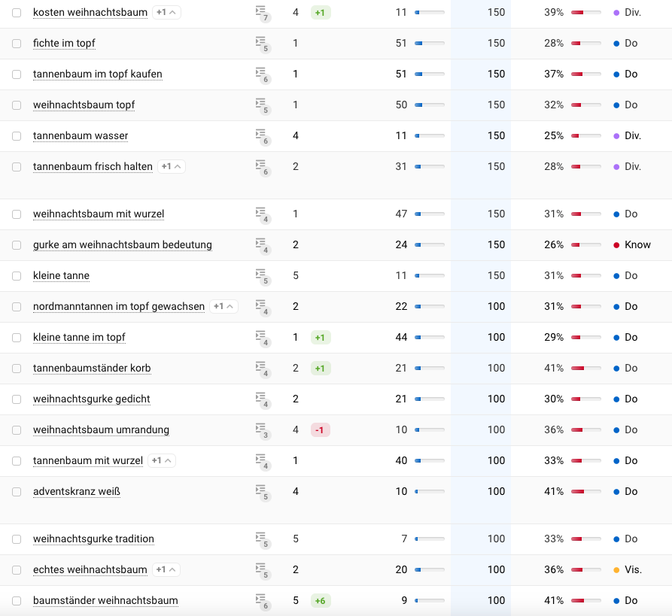
Task: Check the tannenbaumständer korb row checkbox
Action: tap(17, 369)
